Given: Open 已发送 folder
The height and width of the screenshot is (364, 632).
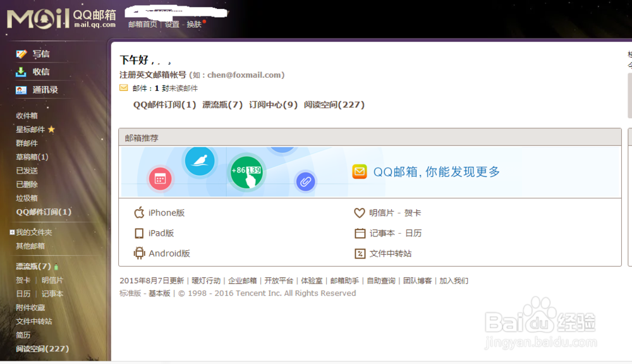Looking at the screenshot, I should [x=27, y=171].
